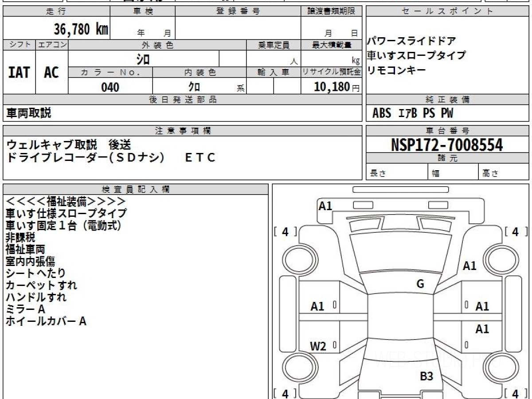Click the セールスポイント heading
This screenshot has width=532, height=399.
coord(447,12)
